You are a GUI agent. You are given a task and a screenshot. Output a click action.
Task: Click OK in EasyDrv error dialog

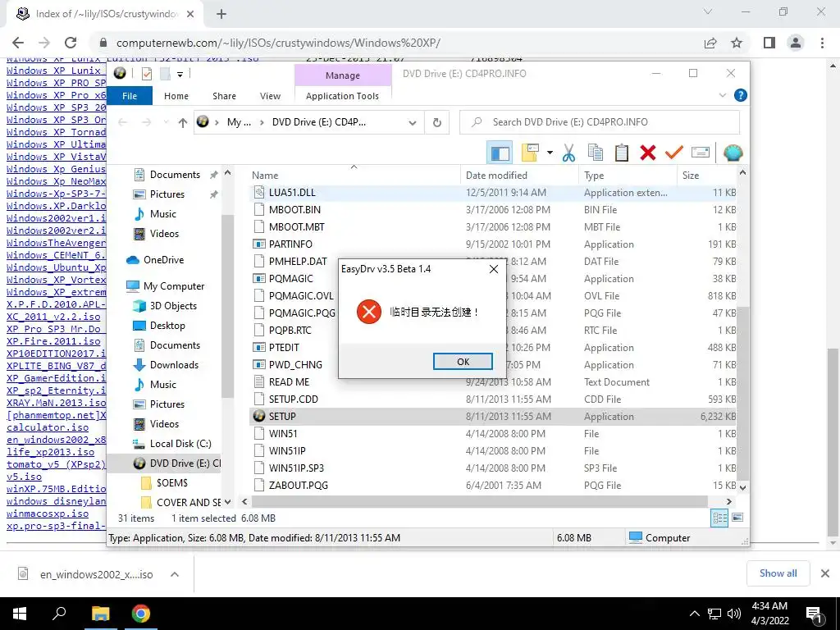(463, 362)
